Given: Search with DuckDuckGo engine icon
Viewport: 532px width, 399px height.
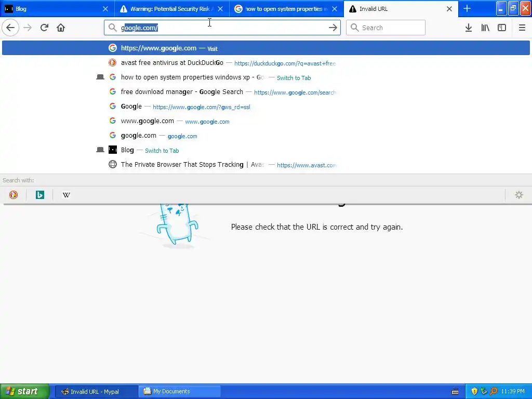Looking at the screenshot, I should pyautogui.click(x=13, y=195).
